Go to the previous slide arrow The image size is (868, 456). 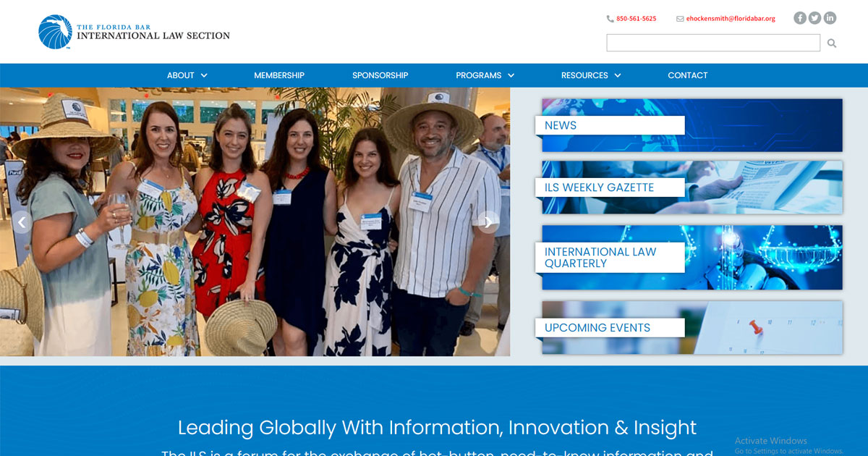[22, 222]
